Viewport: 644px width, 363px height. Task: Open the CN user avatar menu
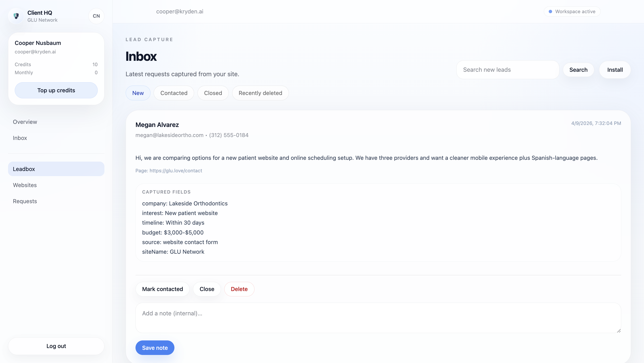click(x=96, y=16)
